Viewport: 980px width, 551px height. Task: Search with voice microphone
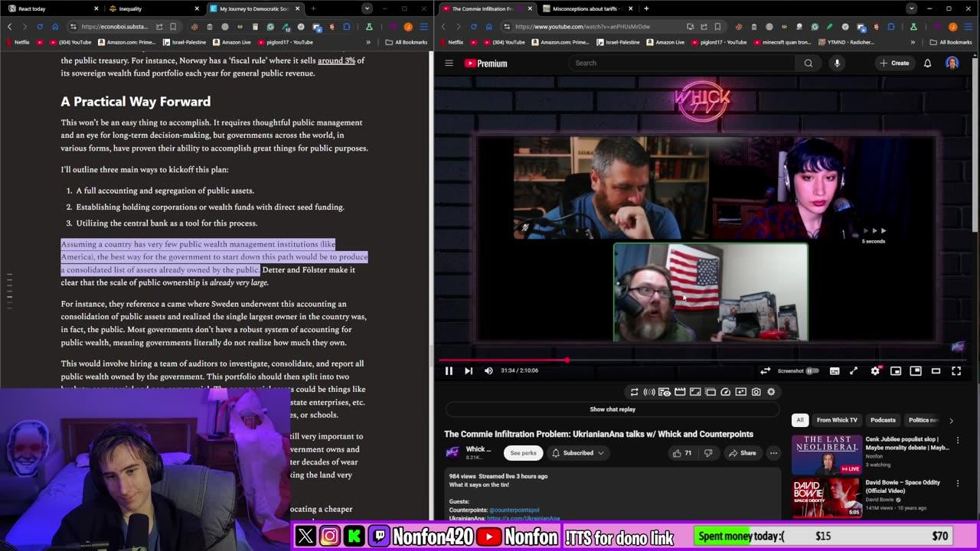click(x=837, y=63)
